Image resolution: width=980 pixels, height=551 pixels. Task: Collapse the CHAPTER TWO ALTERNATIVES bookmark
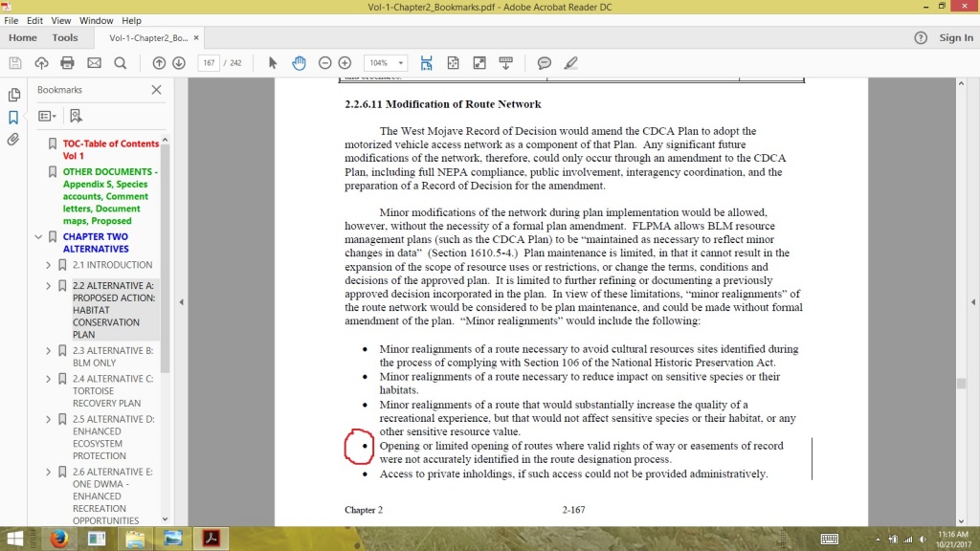38,237
